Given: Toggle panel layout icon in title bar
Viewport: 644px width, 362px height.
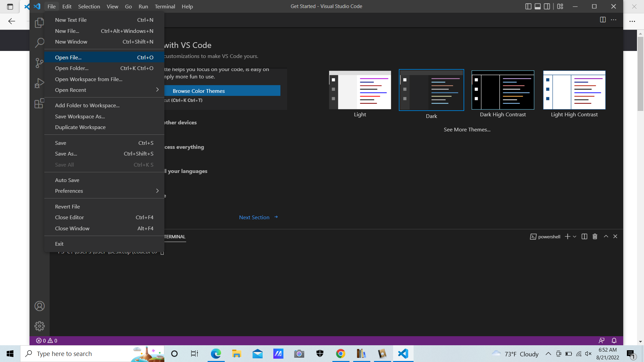Looking at the screenshot, I should [538, 6].
